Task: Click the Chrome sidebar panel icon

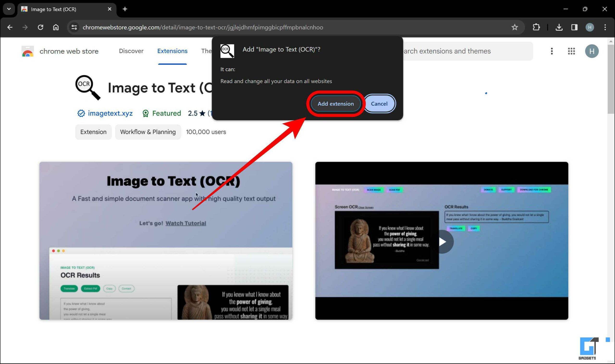Action: [x=574, y=27]
